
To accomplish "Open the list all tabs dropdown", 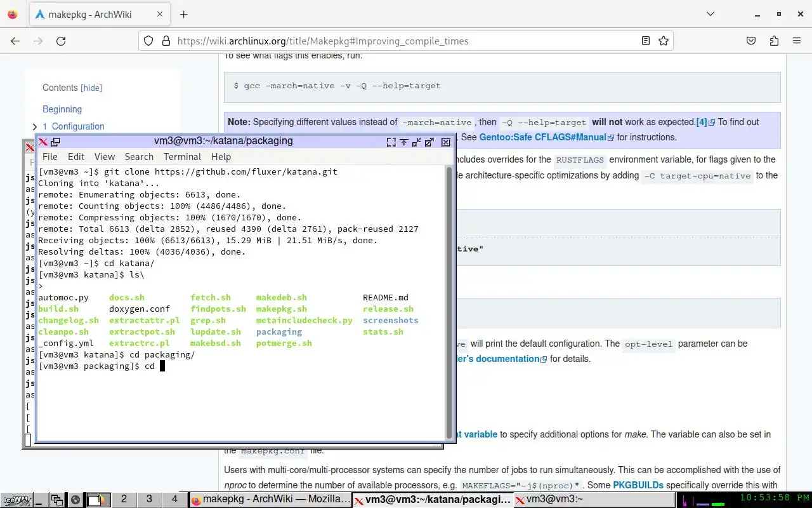I will (x=710, y=14).
